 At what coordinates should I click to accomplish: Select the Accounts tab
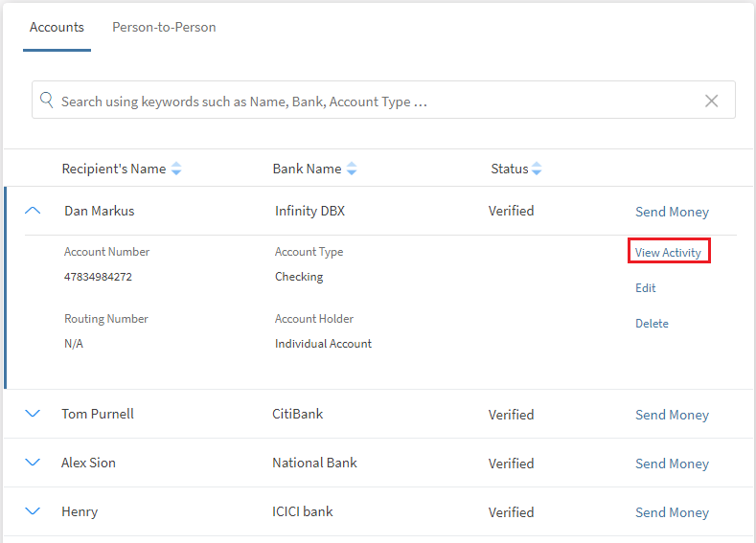pos(57,27)
